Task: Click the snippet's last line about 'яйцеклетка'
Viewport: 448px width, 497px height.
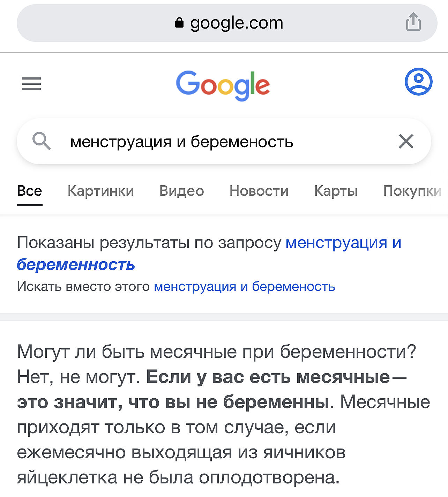Action: [178, 477]
